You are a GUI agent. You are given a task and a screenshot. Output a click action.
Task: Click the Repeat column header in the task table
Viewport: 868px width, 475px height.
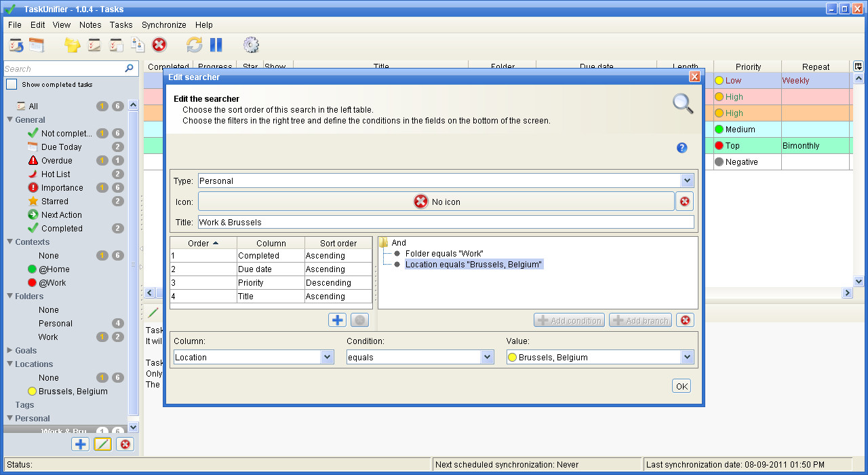coord(816,66)
